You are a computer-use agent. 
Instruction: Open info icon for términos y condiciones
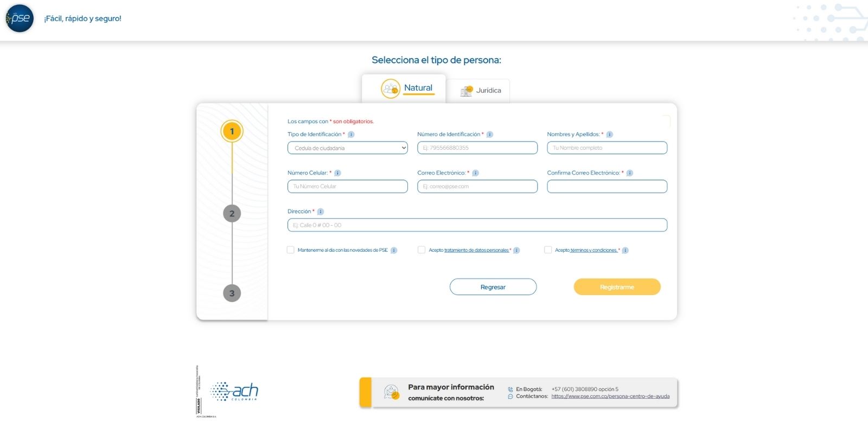(x=625, y=250)
